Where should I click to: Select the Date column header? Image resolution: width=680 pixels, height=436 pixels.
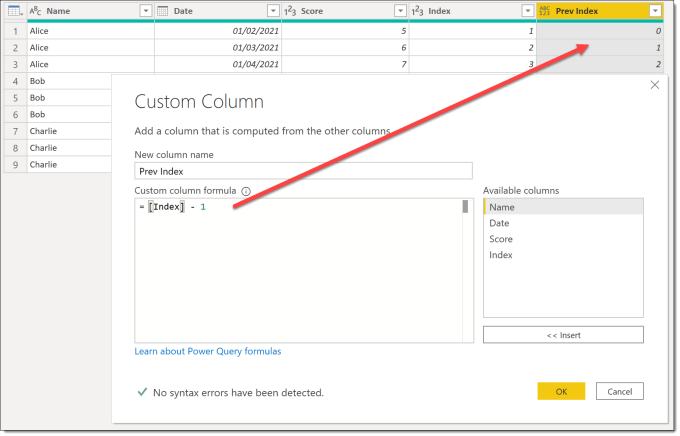coord(218,11)
